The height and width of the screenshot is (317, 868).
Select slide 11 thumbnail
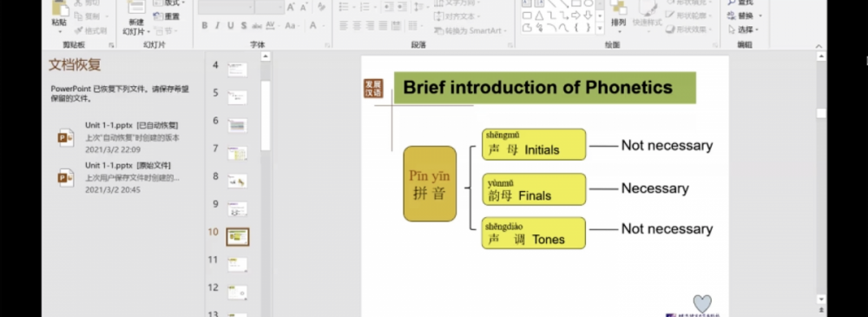[238, 264]
